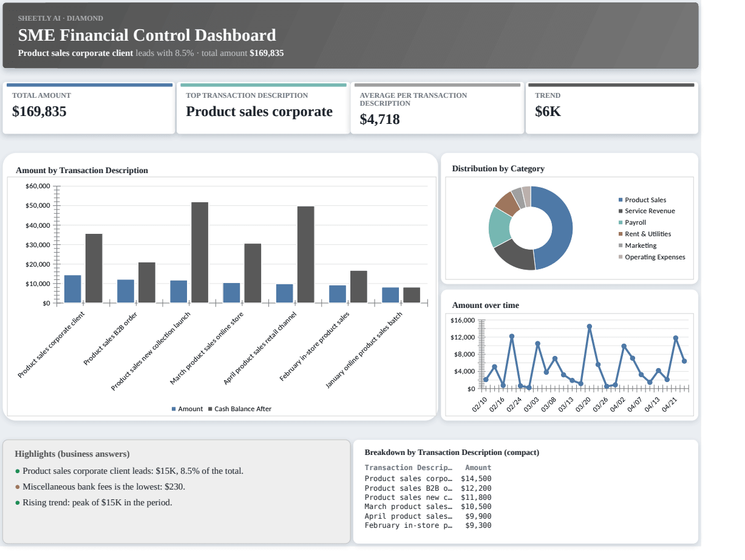
Task: Click the average value $4,718
Action: click(x=380, y=120)
